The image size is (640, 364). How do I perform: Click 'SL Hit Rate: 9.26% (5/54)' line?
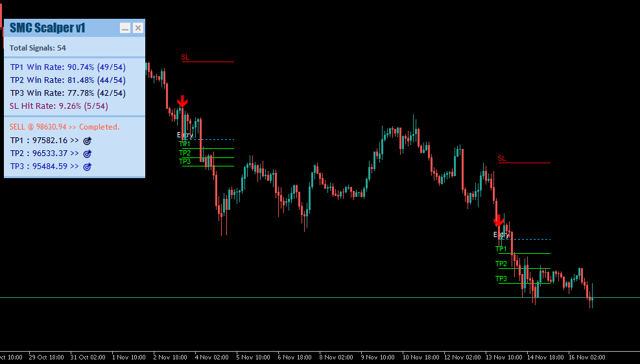[59, 106]
